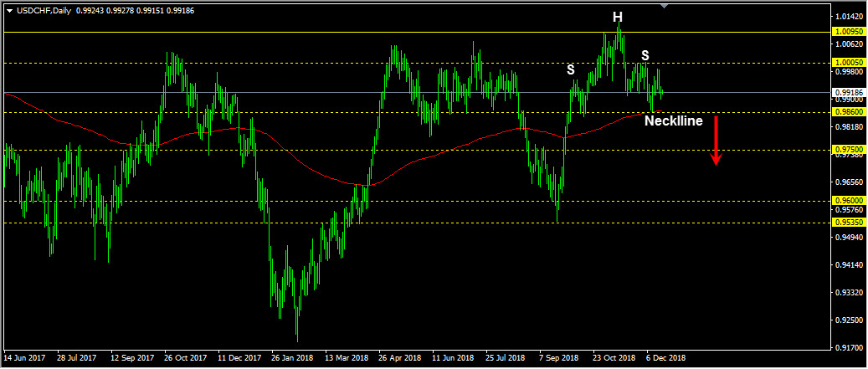868x369 pixels.
Task: Click the 0.92500 price scale value
Action: point(849,320)
